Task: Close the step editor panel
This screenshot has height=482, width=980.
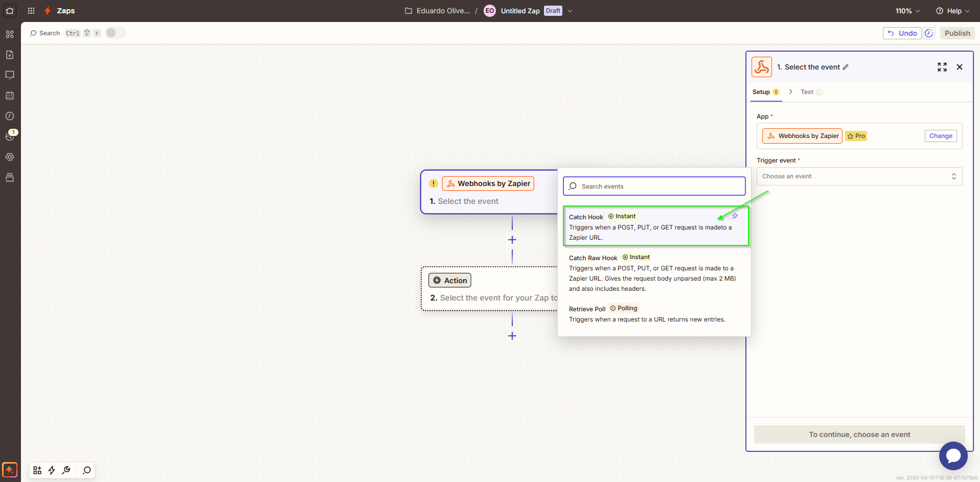Action: (x=960, y=67)
